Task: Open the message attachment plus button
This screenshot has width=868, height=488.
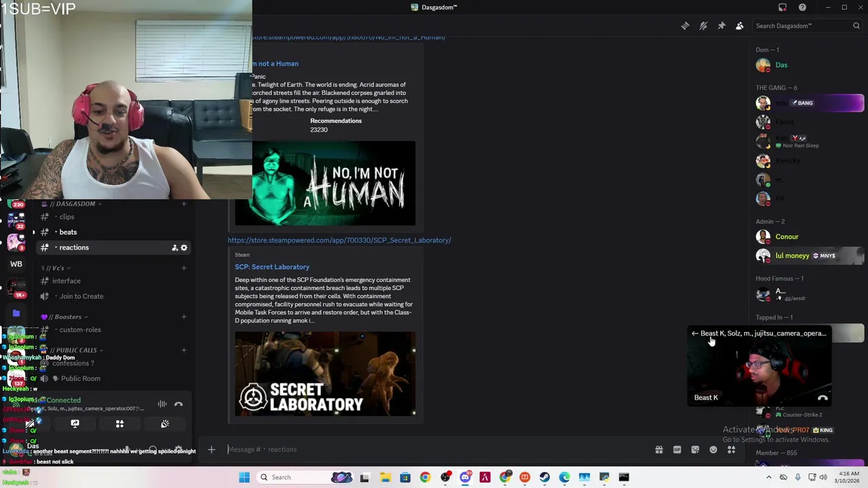Action: tap(211, 449)
